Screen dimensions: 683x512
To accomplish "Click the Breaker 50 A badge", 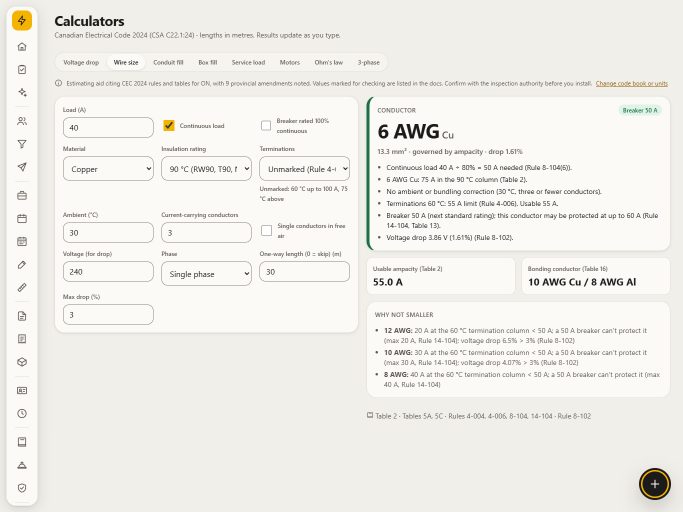I will pyautogui.click(x=640, y=110).
